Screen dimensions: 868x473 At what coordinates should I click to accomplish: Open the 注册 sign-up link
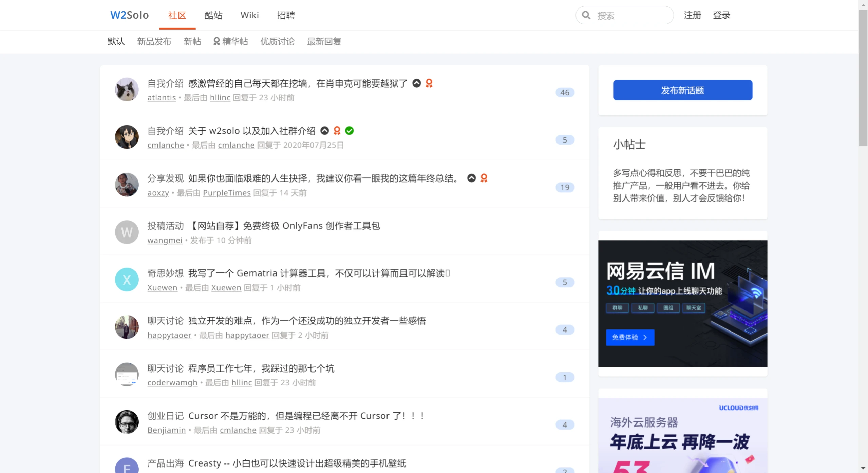[x=692, y=15]
